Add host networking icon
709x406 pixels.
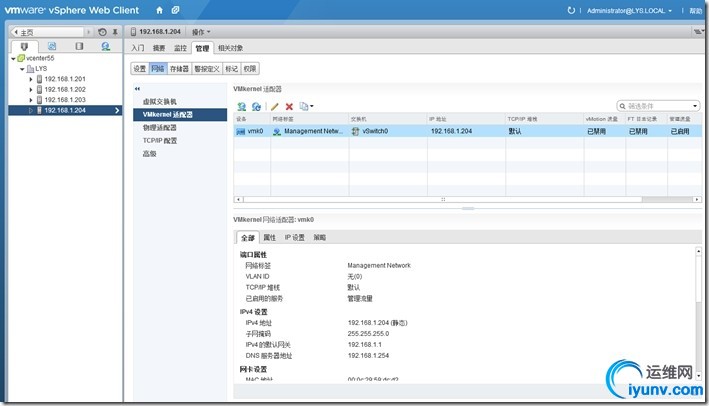[241, 106]
